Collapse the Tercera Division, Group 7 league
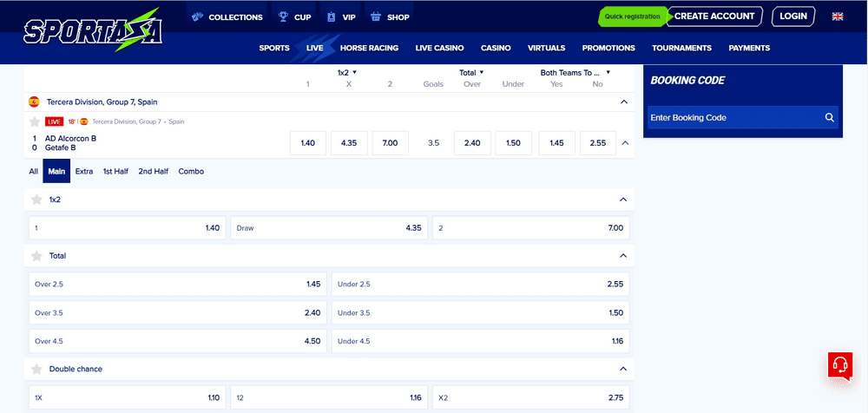 (624, 102)
